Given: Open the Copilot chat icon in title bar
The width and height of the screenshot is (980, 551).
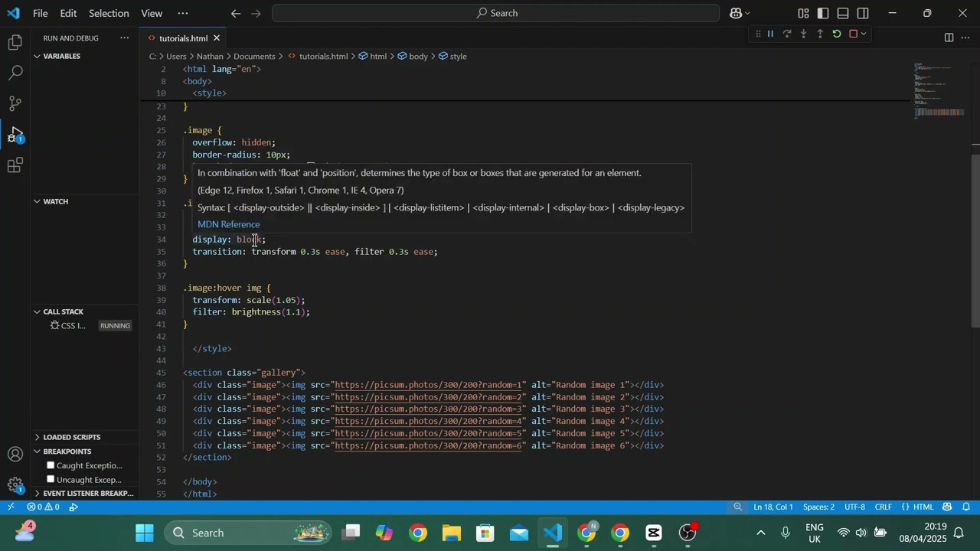Looking at the screenshot, I should coord(736,13).
